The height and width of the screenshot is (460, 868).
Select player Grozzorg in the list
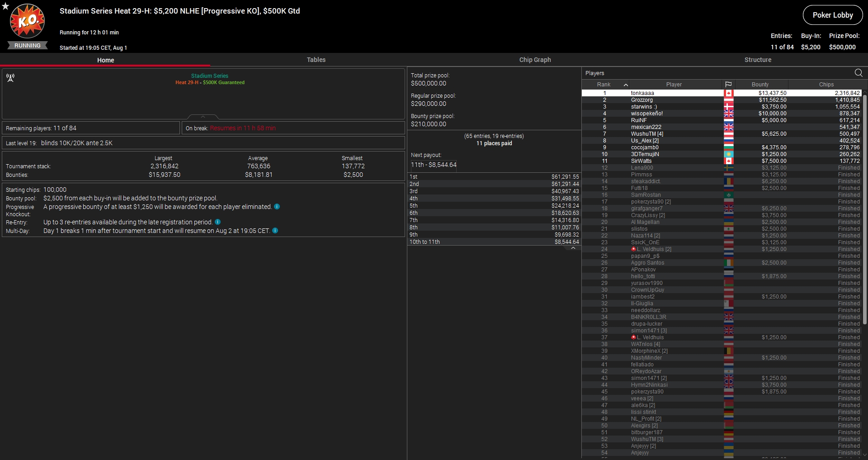pyautogui.click(x=642, y=100)
